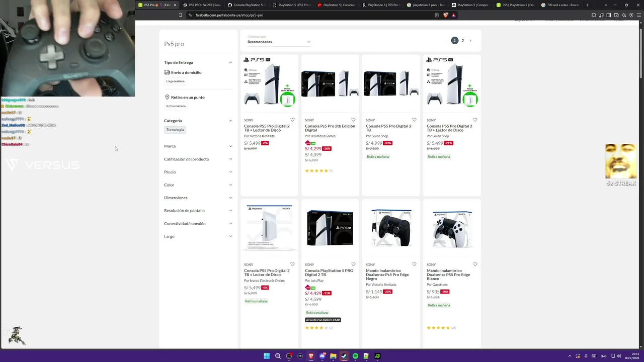Expand Calificación del producto filter

pos(198,159)
